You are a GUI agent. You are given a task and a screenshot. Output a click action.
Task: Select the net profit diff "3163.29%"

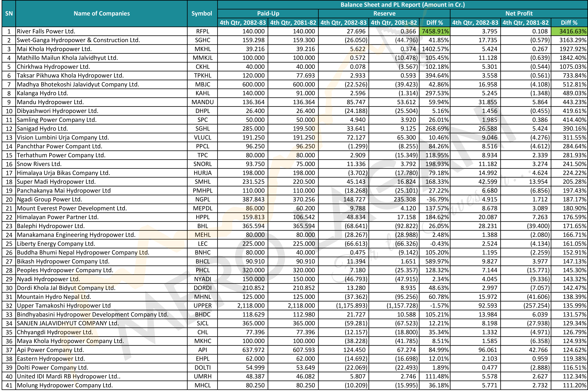(x=573, y=40)
